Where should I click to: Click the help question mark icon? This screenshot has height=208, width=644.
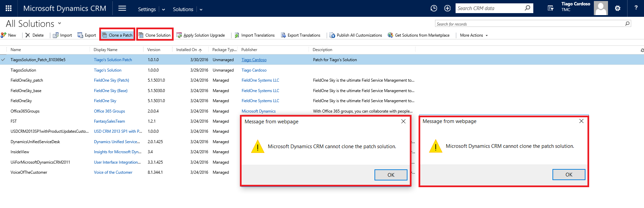point(636,8)
